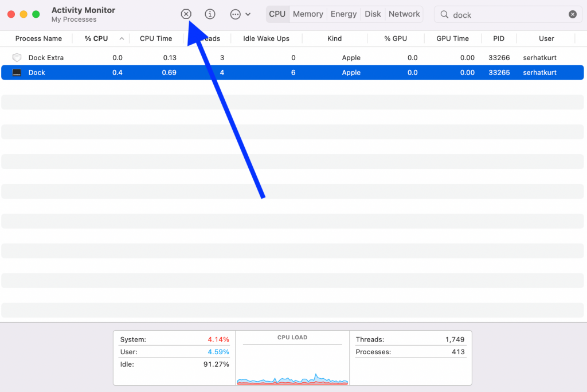
Task: Sort by % CPU column header
Action: tap(96, 38)
